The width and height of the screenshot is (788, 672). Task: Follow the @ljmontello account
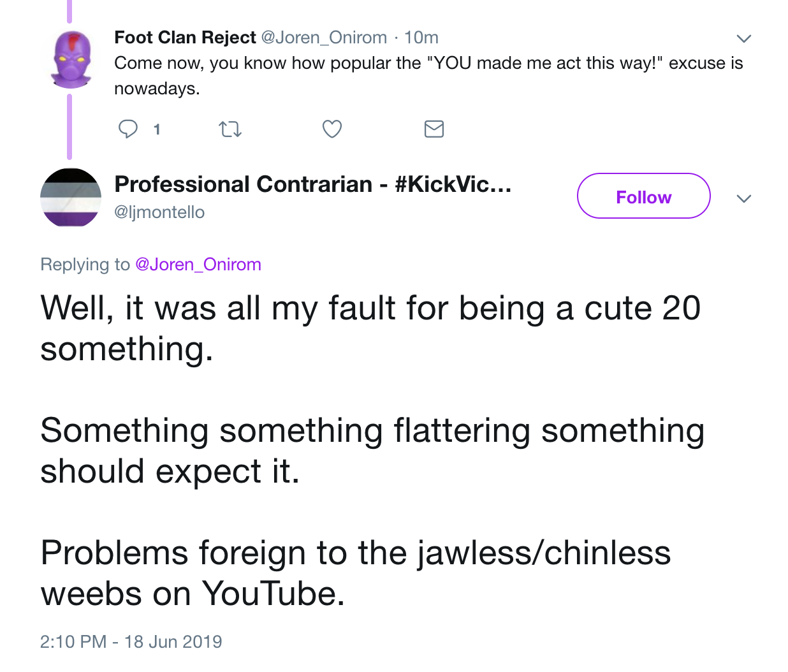click(x=644, y=196)
